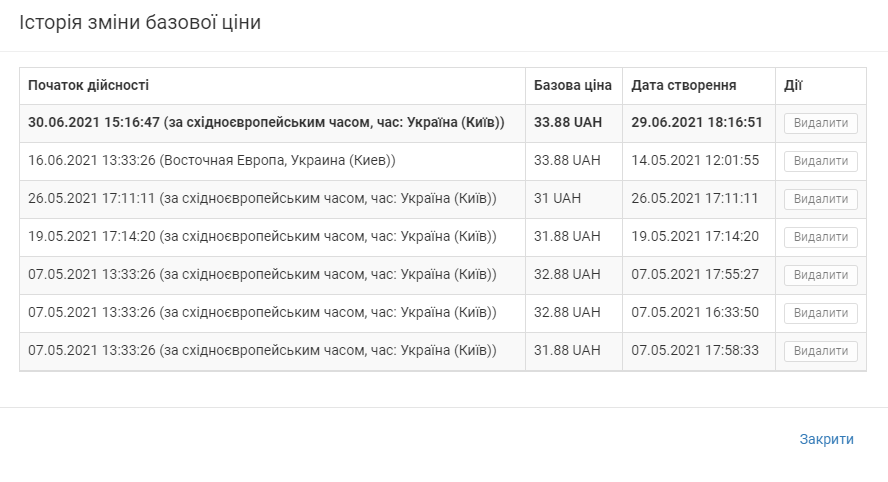
Task: Remove the entry created 07.05.2021 17:58:33
Action: [820, 351]
